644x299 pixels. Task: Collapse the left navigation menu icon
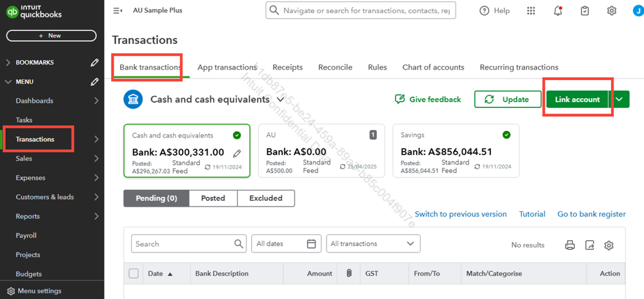point(117,10)
